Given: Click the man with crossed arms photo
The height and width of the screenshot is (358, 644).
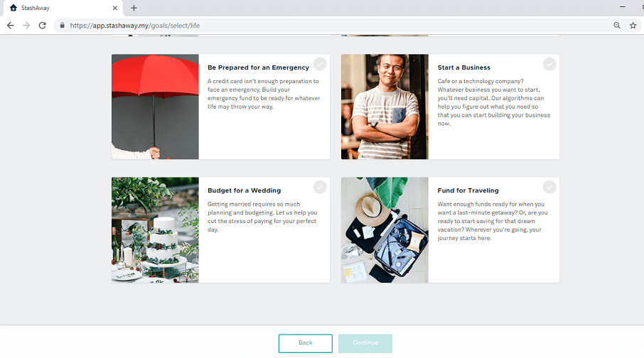Looking at the screenshot, I should tap(385, 107).
